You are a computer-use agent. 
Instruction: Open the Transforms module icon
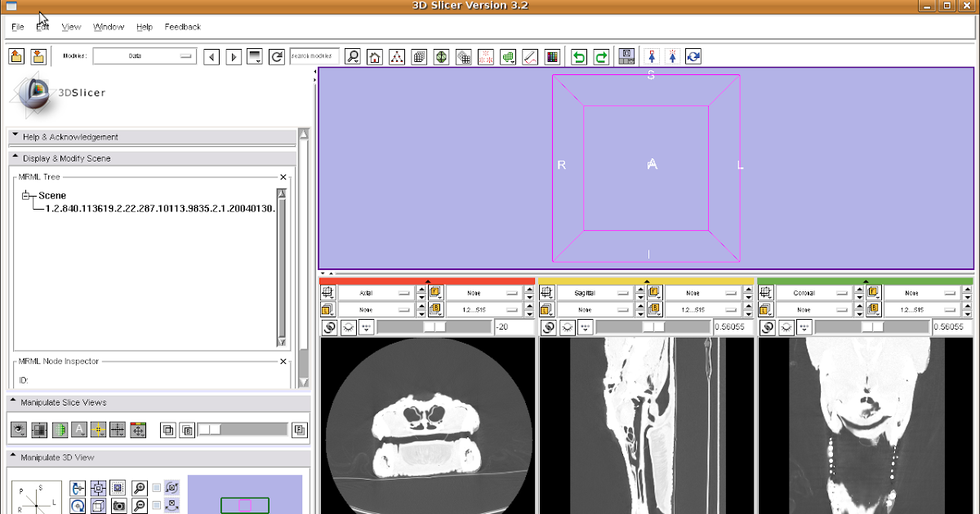[463, 57]
